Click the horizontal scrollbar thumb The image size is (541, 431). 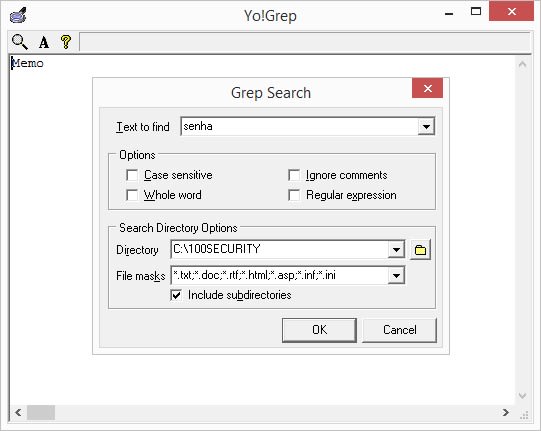point(41,412)
